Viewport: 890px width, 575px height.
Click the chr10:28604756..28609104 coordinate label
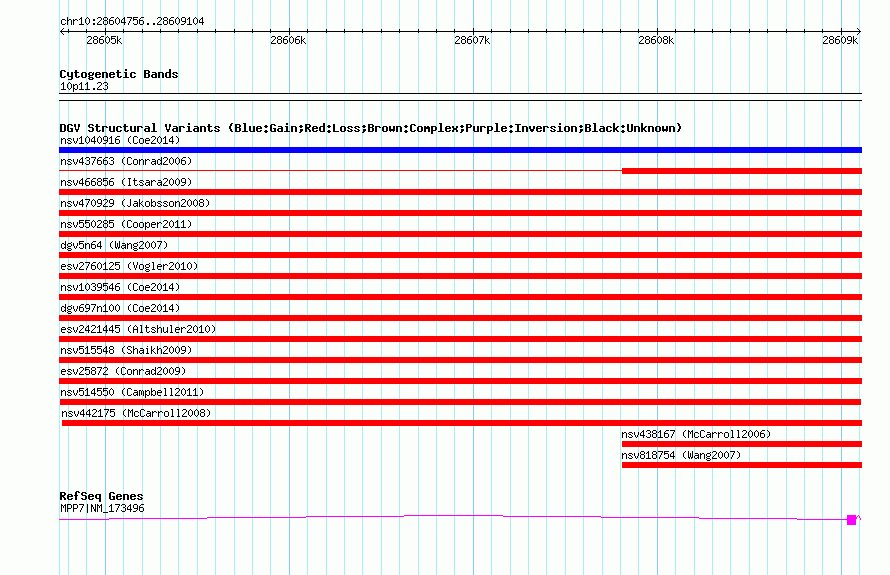(132, 22)
